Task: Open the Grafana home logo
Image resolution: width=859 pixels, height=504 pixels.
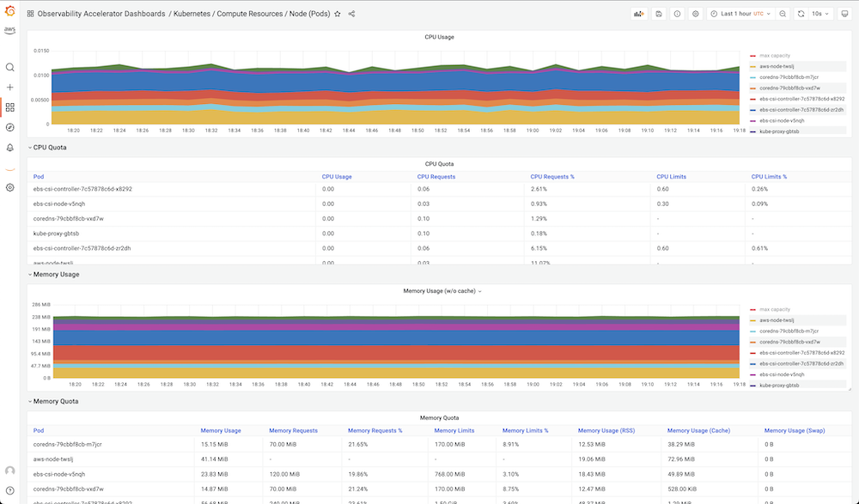Action: click(9, 11)
